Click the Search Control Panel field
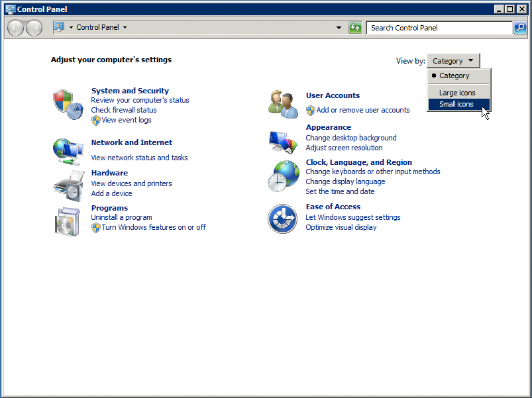Viewport: 532px width, 398px height. click(x=439, y=28)
